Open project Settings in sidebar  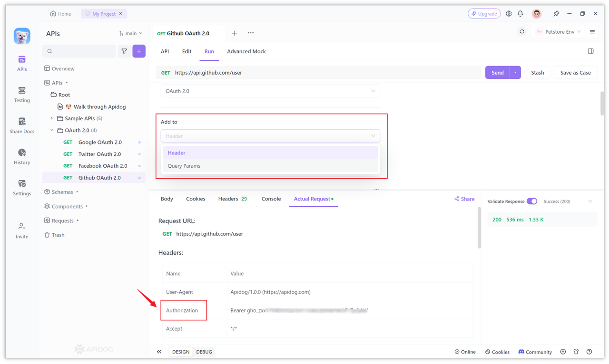pos(22,188)
